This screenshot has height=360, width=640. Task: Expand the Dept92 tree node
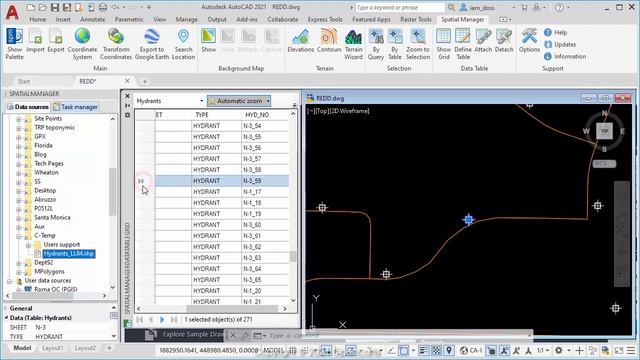click(x=18, y=263)
